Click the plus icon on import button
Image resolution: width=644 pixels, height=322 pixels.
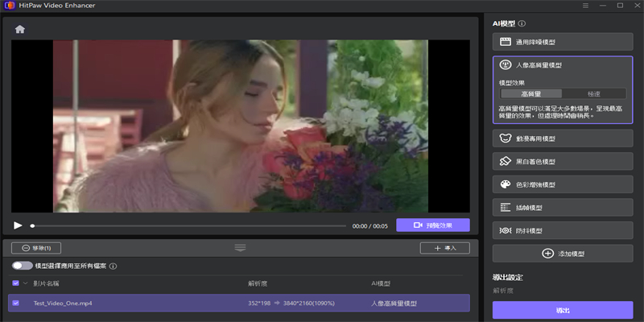coord(437,248)
